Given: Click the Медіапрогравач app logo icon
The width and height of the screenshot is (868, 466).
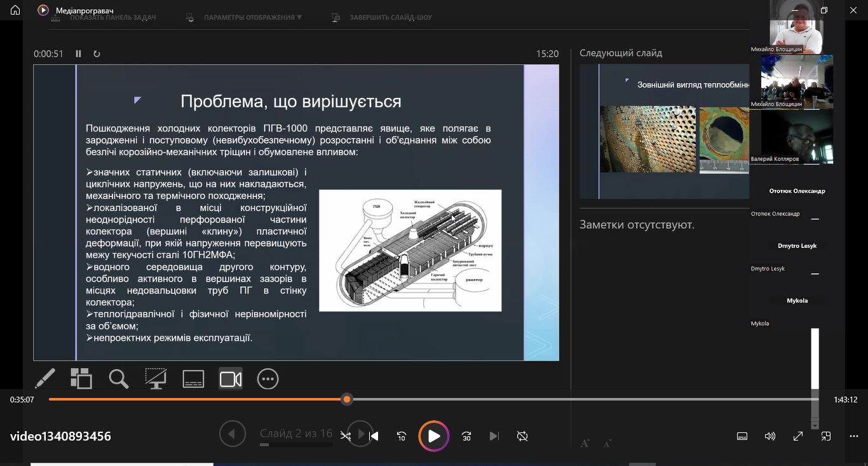Looking at the screenshot, I should click(x=43, y=10).
